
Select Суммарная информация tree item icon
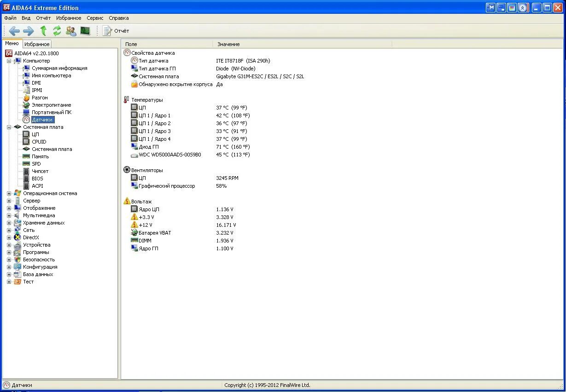click(x=26, y=68)
